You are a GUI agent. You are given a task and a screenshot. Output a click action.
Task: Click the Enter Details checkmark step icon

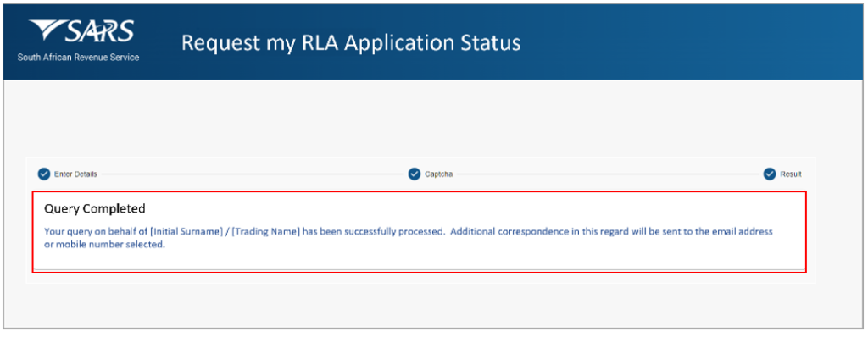click(44, 174)
